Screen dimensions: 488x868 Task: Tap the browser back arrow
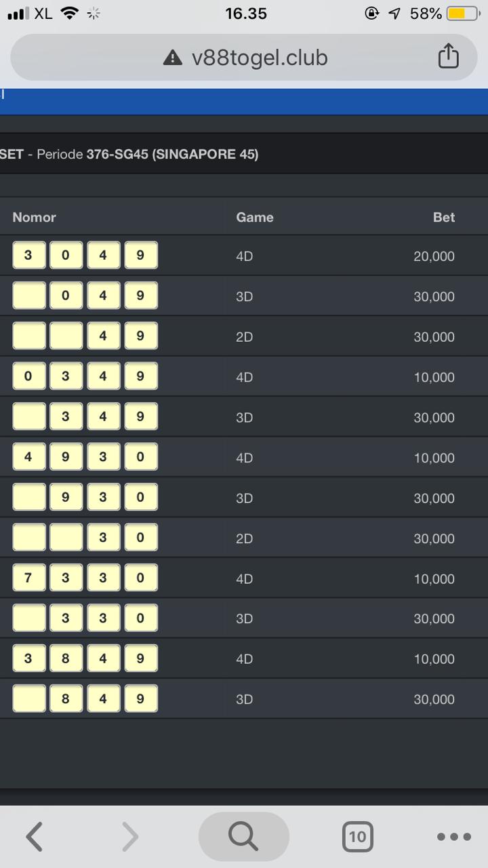tap(35, 836)
